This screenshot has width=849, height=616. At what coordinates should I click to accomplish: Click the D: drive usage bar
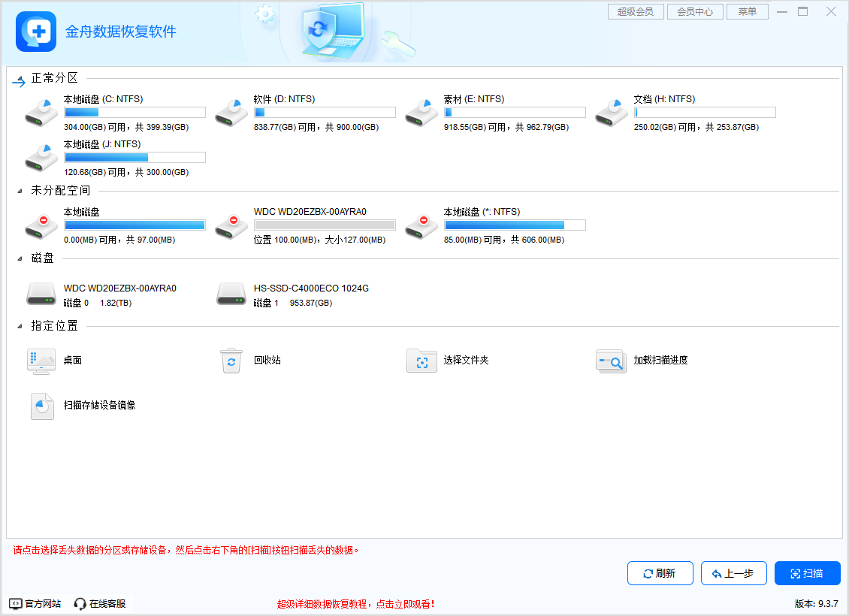tap(325, 113)
